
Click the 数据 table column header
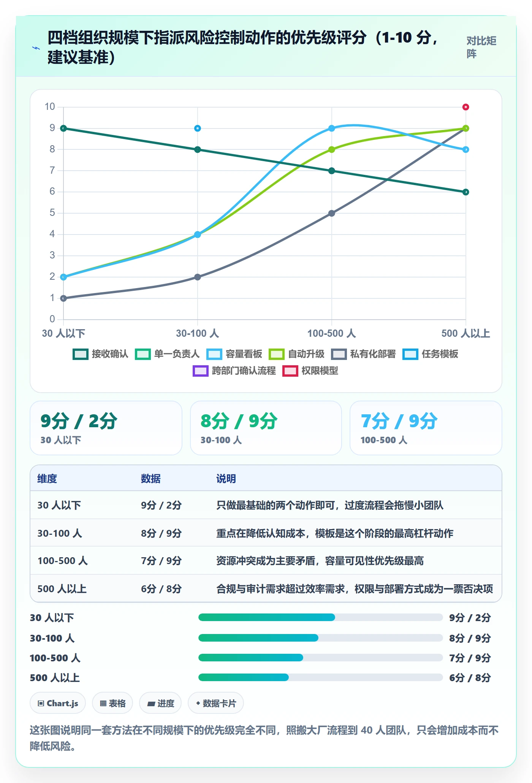click(151, 479)
